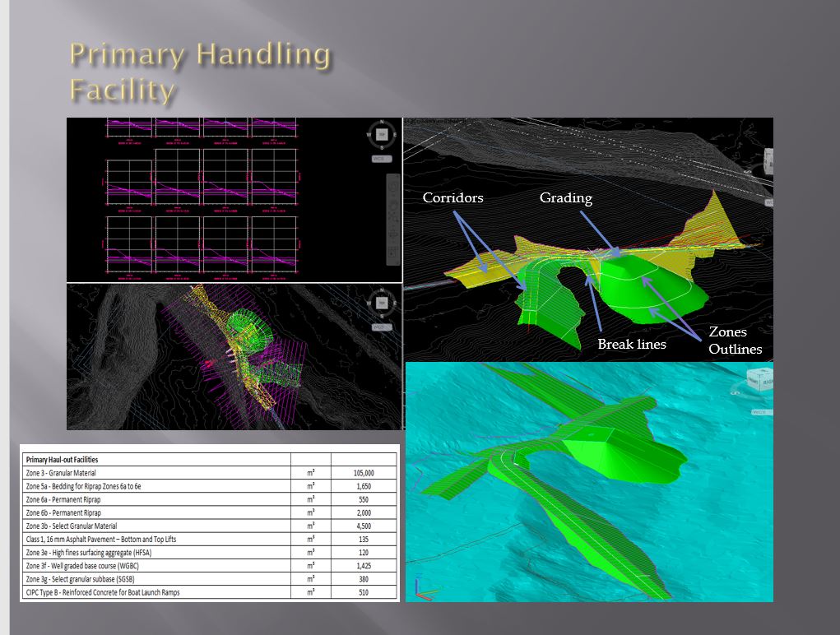
Task: Select the cyan rendered surface image
Action: pos(589,482)
